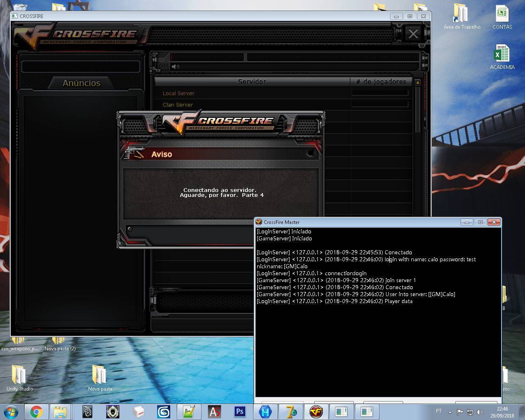This screenshot has height=420, width=525.
Task: Click the Aviso dialog title bar
Action: (x=221, y=154)
